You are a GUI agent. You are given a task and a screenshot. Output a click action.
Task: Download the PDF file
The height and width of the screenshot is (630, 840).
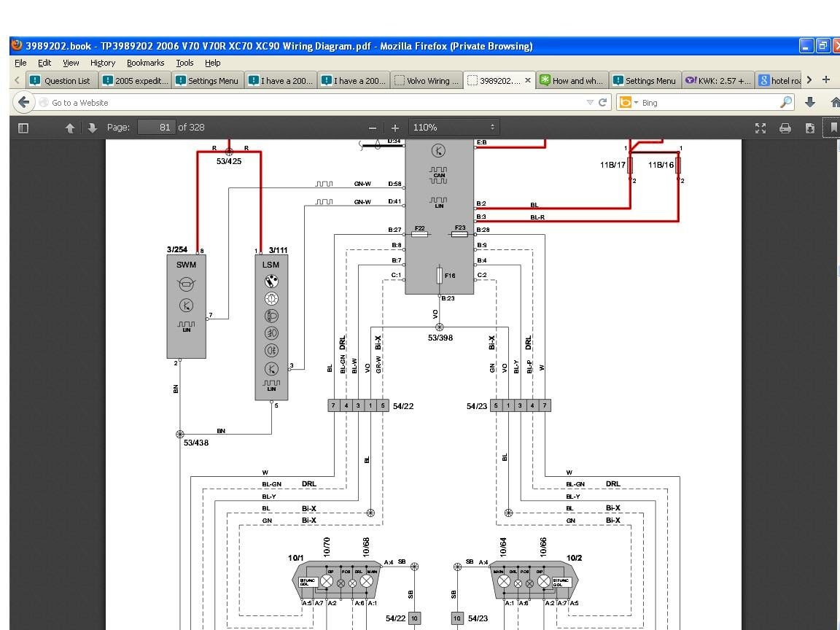[809, 128]
